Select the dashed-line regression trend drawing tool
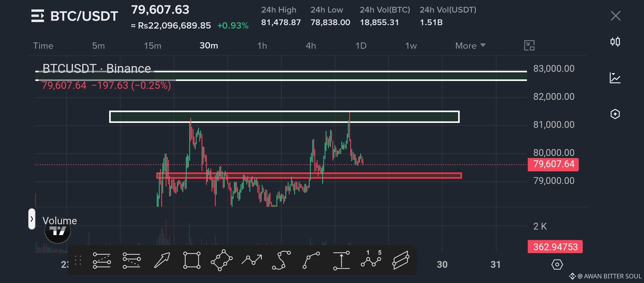Image resolution: width=644 pixels, height=283 pixels. coord(131,260)
